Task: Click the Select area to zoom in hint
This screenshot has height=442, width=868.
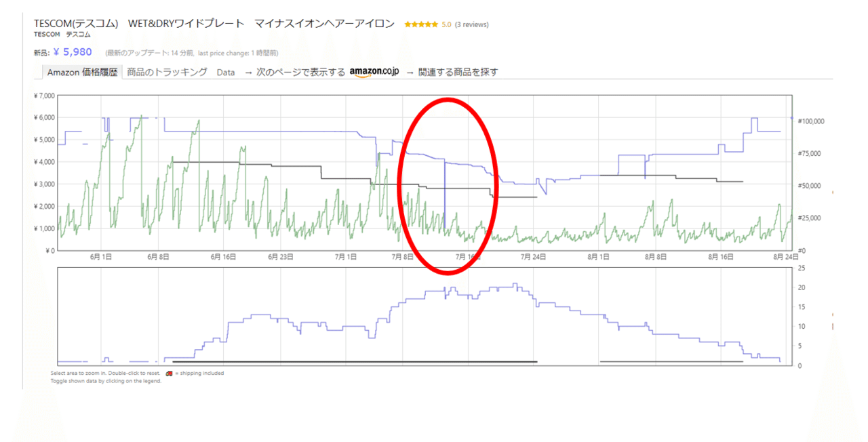Action: pyautogui.click(x=105, y=373)
